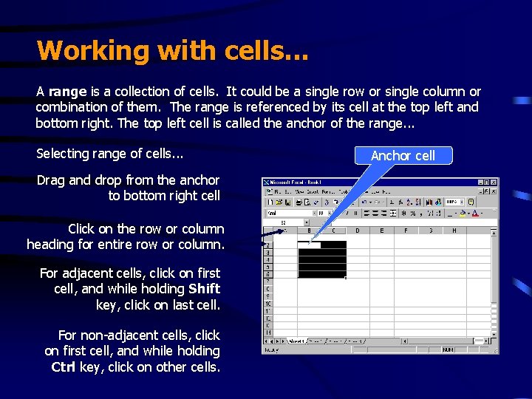Viewport: 532px width, 399px height.
Task: Insert a total with the AutoSum icon
Action: (392, 202)
